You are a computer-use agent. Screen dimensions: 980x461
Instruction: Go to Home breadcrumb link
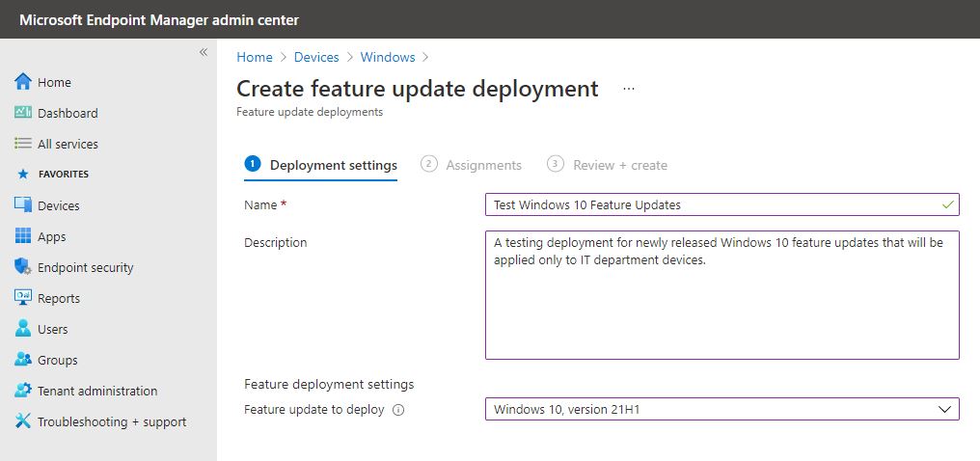point(255,57)
